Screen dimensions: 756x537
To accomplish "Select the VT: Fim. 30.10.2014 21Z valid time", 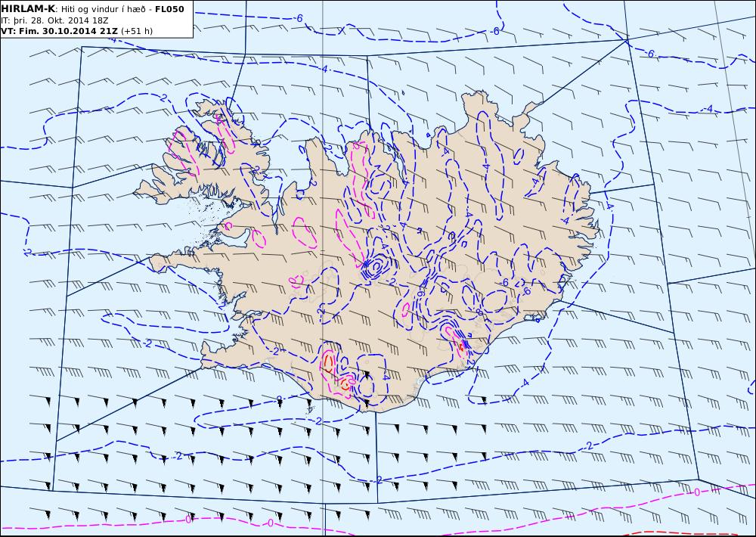I will 59,31.
